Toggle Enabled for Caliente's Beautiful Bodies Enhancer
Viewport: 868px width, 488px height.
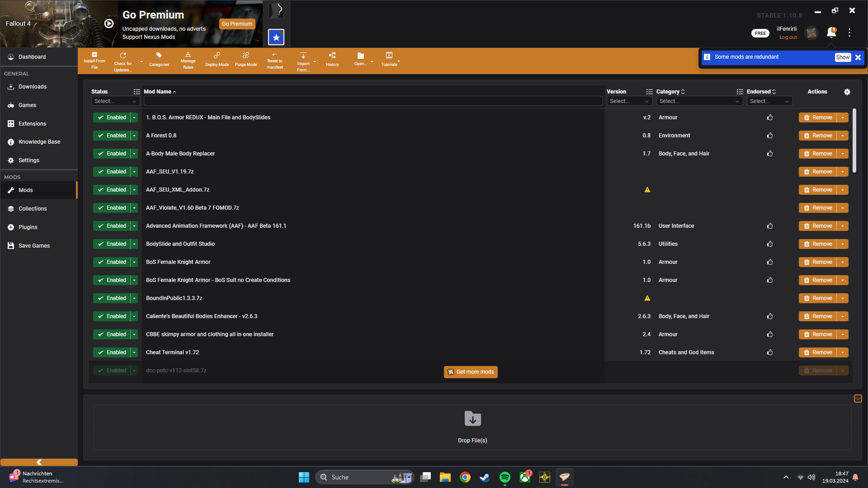point(112,316)
